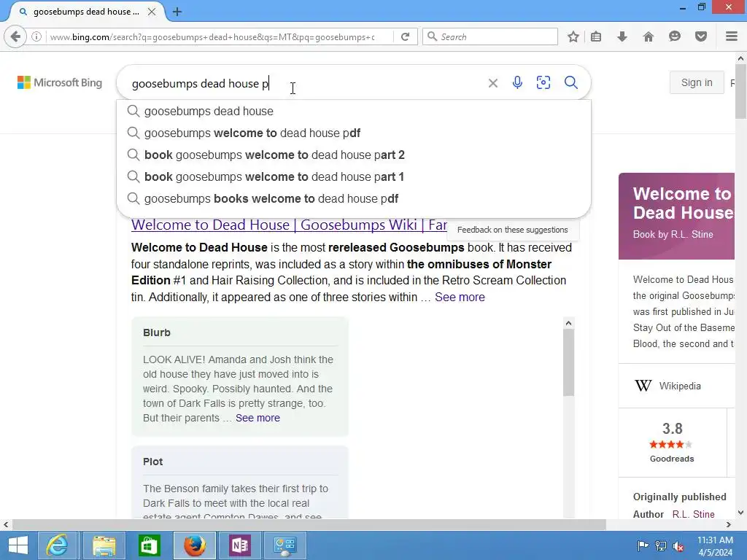Open the Windows Store taskbar icon
This screenshot has width=747, height=560.
coord(149,545)
